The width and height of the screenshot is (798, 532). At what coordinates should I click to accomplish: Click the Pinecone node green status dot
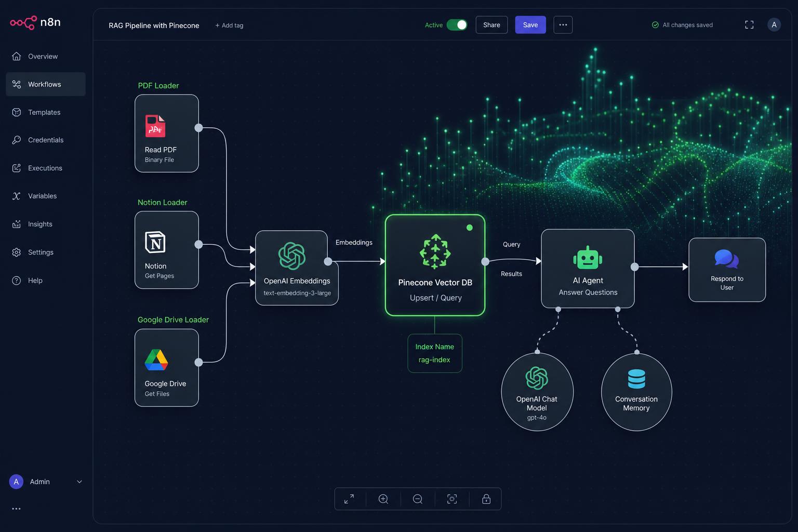[x=470, y=228]
